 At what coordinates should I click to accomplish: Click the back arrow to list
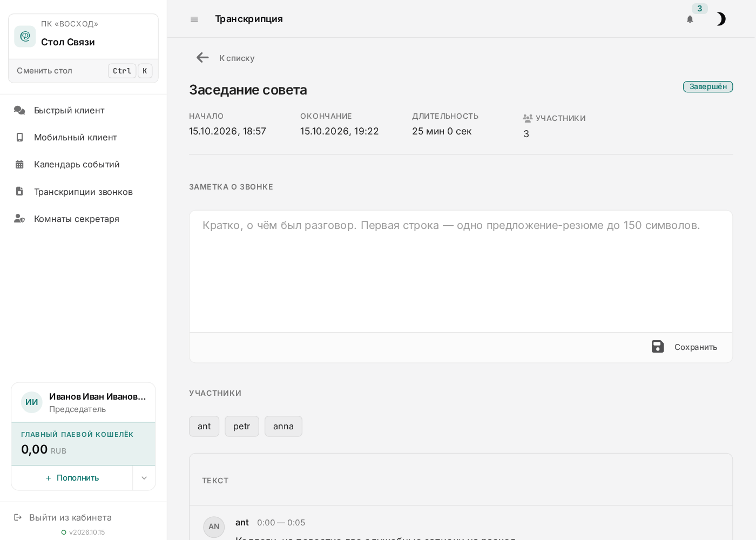[x=202, y=58]
